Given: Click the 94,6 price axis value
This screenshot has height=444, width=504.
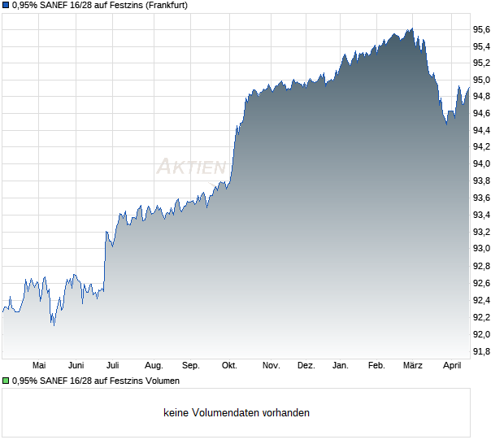Looking at the screenshot, I should (x=481, y=113).
